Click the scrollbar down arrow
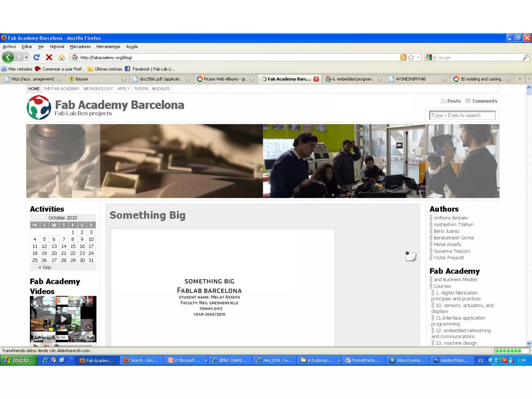The height and width of the screenshot is (399, 532). coord(529,343)
